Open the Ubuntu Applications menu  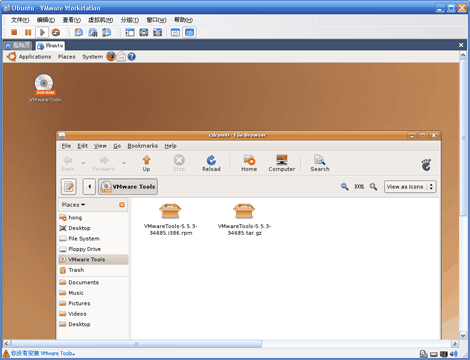pos(35,57)
